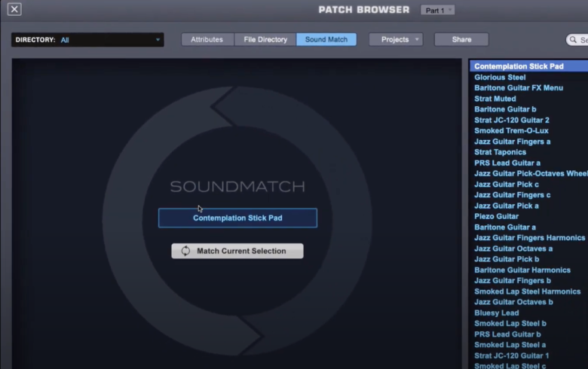Viewport: 588px width, 369px height.
Task: Select the Piezo Guitar patch
Action: [x=496, y=216]
